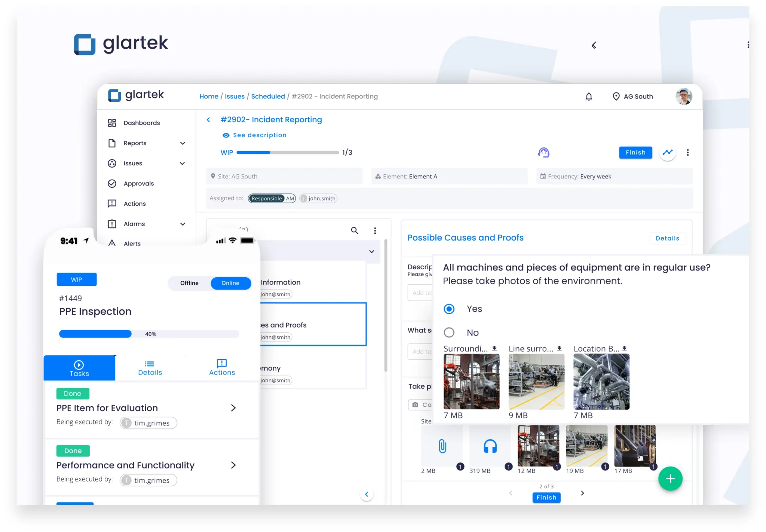Go to Home breadcrumb link

209,96
